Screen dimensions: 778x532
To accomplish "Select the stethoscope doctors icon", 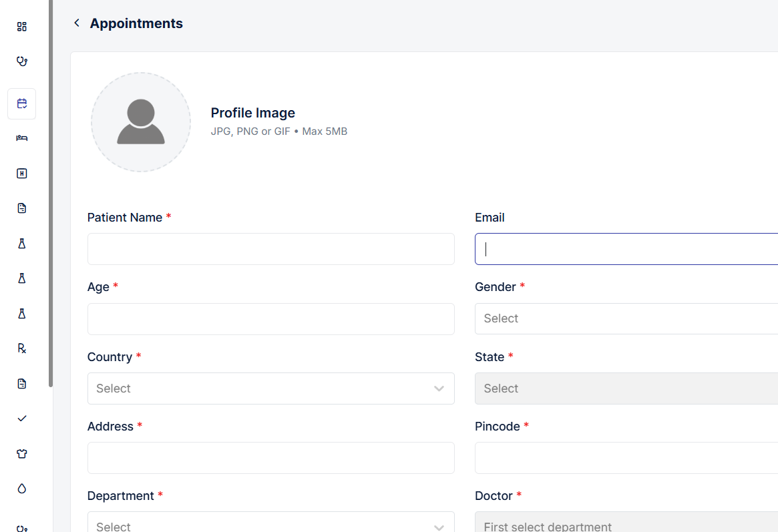I will click(21, 61).
